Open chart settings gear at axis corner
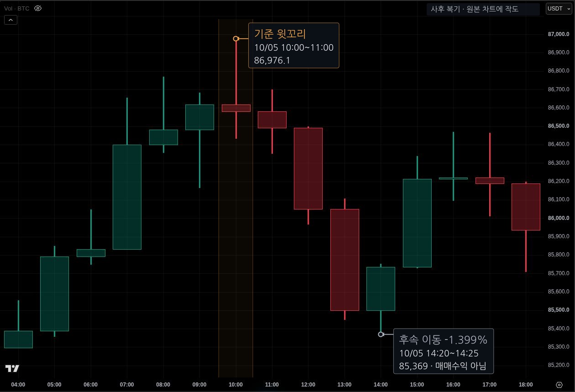The width and height of the screenshot is (575, 392). pos(559,385)
